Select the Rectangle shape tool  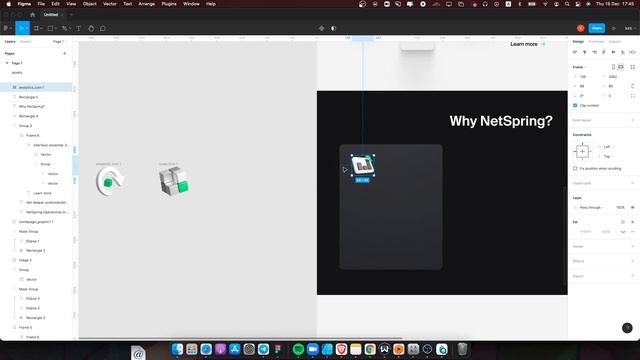(50, 28)
